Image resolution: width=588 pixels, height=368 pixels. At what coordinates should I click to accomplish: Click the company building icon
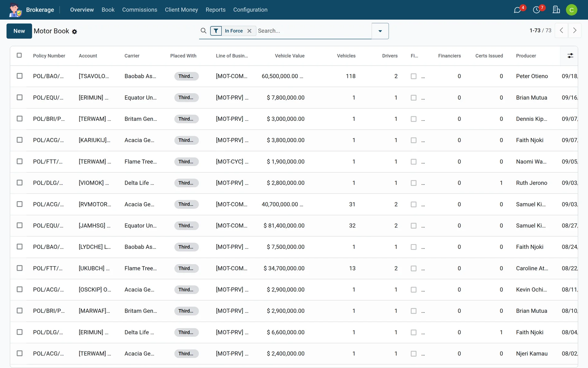point(556,10)
